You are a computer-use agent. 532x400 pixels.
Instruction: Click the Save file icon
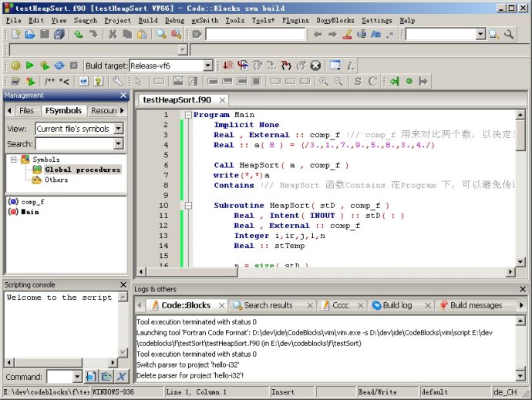pos(45,35)
